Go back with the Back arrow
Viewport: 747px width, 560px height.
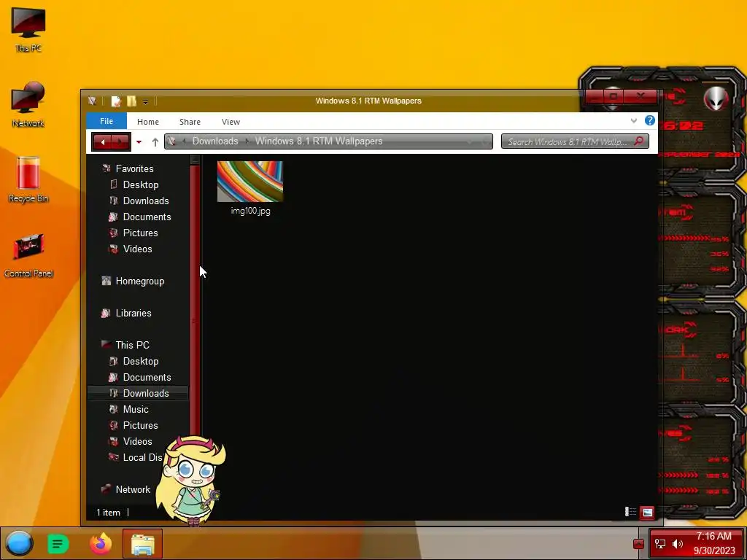coord(102,141)
